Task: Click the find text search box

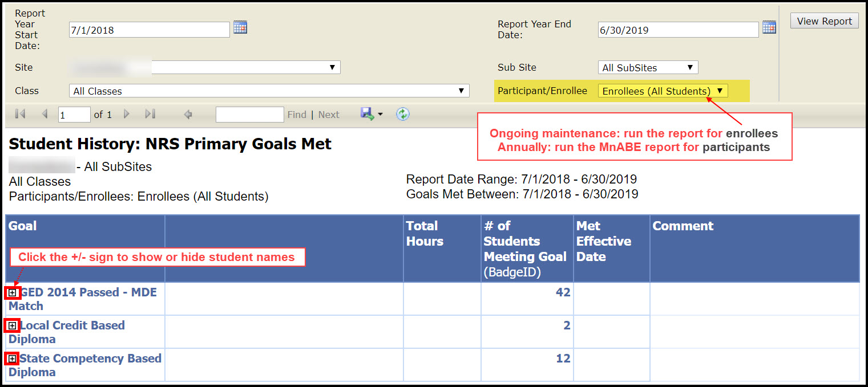Action: 249,115
